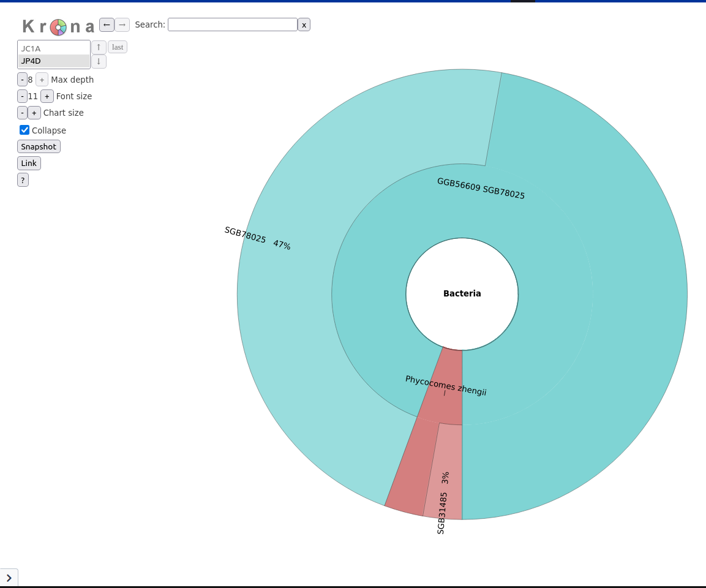706x588 pixels.
Task: Increase Max depth with plus button
Action: pos(42,80)
